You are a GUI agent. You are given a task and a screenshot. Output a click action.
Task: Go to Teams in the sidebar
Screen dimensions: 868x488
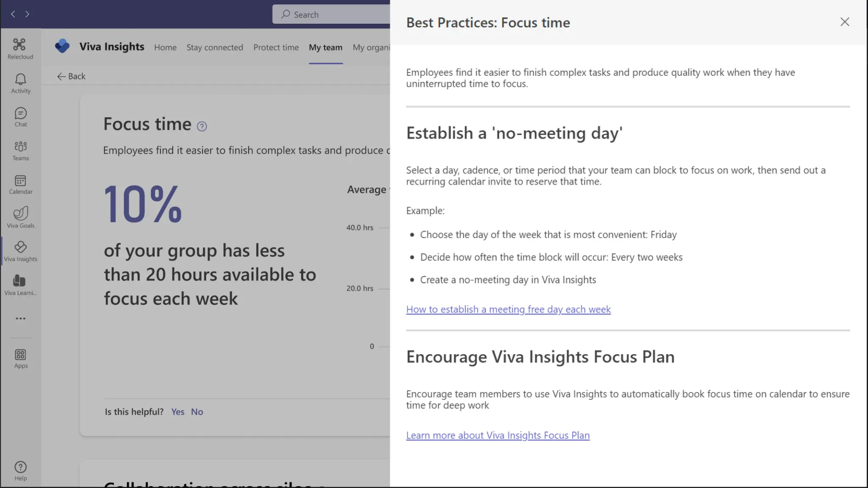pyautogui.click(x=20, y=151)
